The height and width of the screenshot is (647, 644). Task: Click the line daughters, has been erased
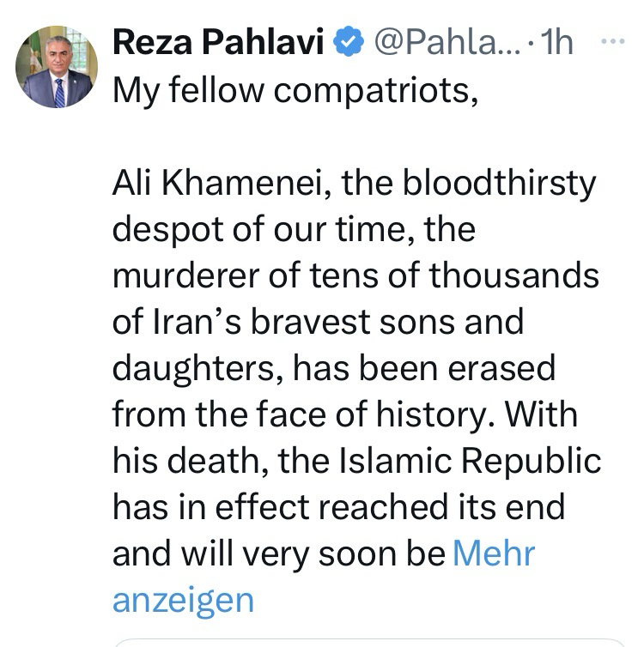pos(334,369)
